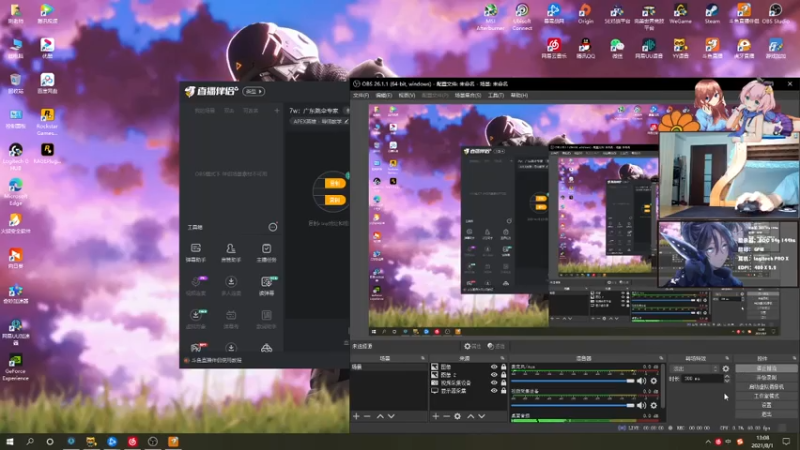Show hidden system tray icons chevron
Image resolution: width=800 pixels, height=450 pixels.
point(708,442)
